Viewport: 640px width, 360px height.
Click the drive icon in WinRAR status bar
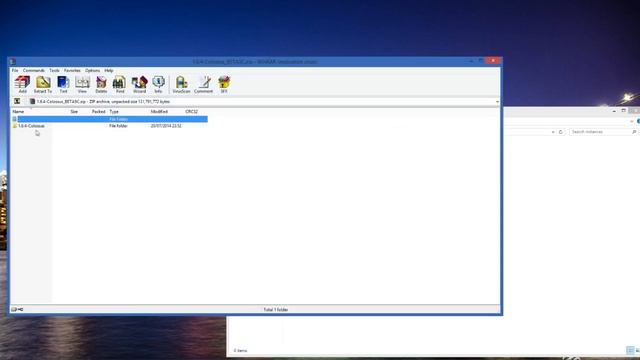pos(15,309)
